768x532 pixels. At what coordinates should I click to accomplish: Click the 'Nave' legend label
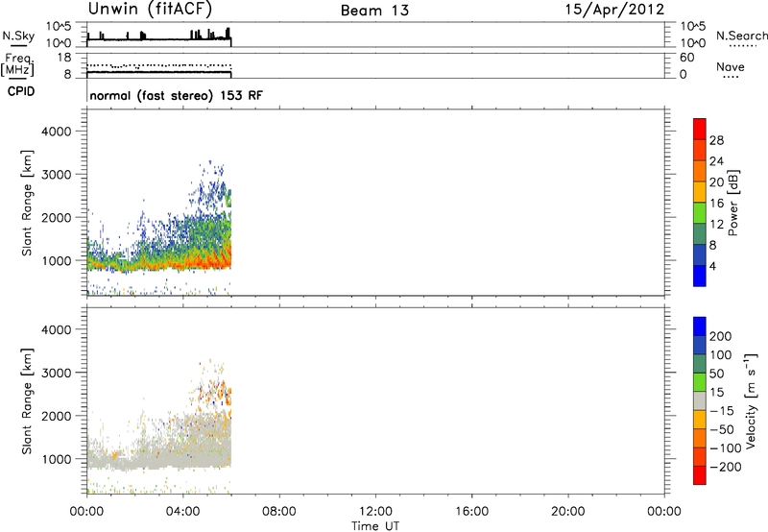pos(731,67)
